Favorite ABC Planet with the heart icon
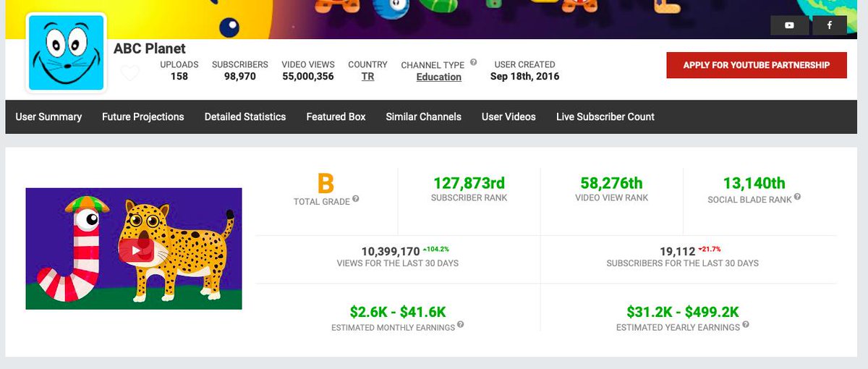 (x=129, y=73)
